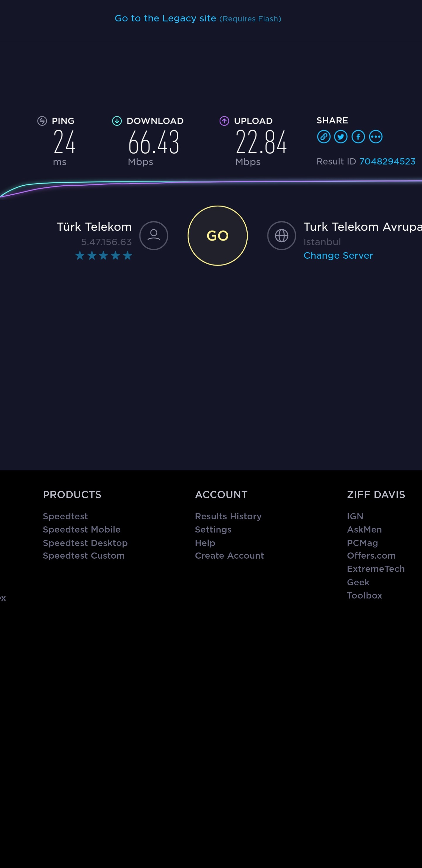
Task: Open Results History link
Action: point(228,516)
